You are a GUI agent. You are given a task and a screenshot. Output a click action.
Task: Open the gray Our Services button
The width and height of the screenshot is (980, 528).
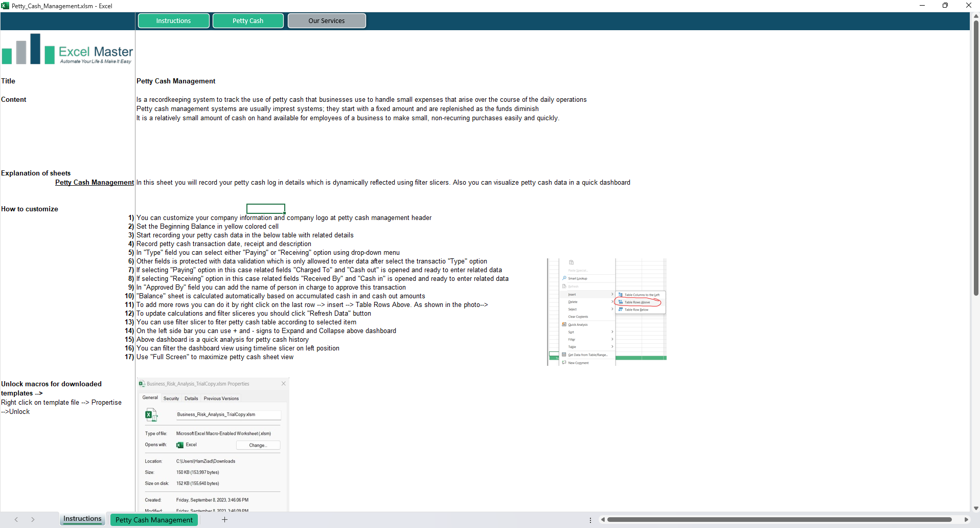(326, 21)
